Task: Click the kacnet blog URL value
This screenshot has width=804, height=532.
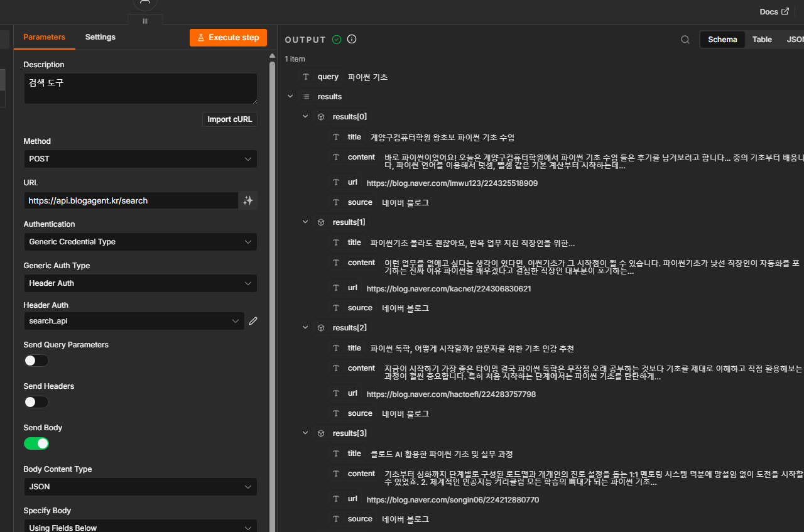Action: click(x=448, y=289)
